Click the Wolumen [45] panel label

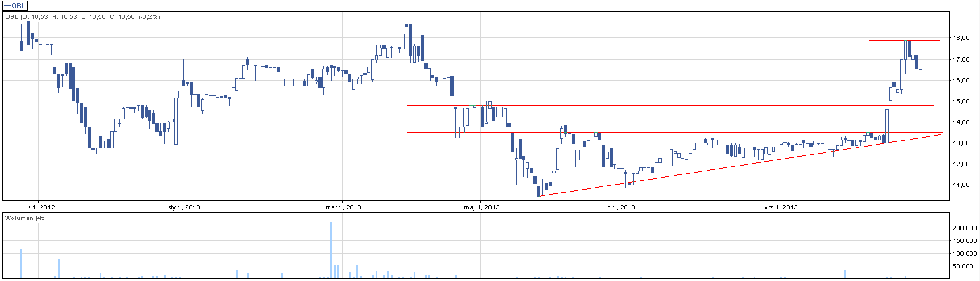coord(25,218)
